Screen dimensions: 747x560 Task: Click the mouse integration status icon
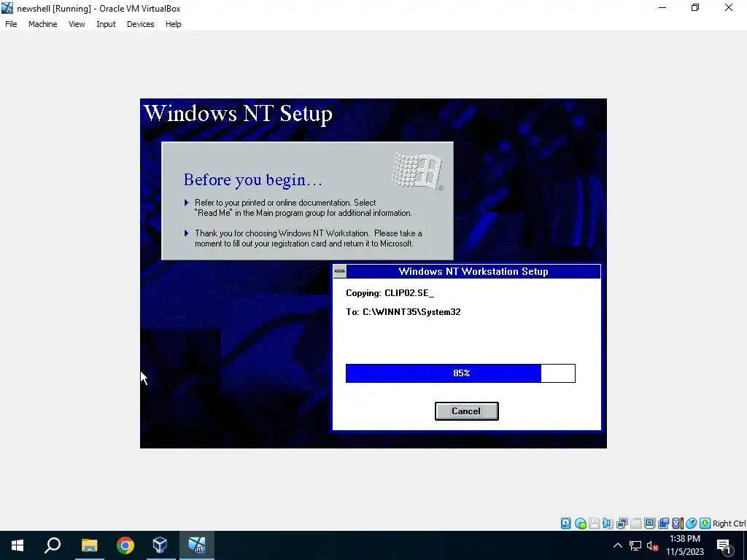pyautogui.click(x=691, y=524)
